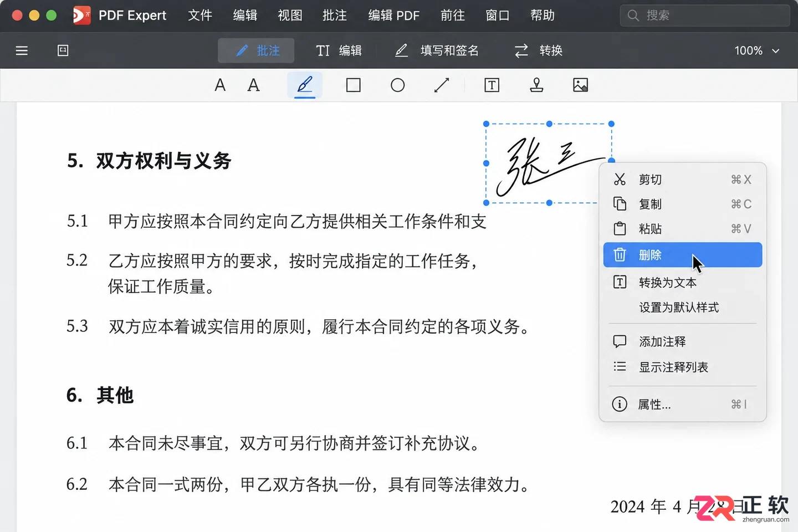The image size is (798, 532).
Task: Choose 转换为文本 from the context menu
Action: tap(683, 283)
